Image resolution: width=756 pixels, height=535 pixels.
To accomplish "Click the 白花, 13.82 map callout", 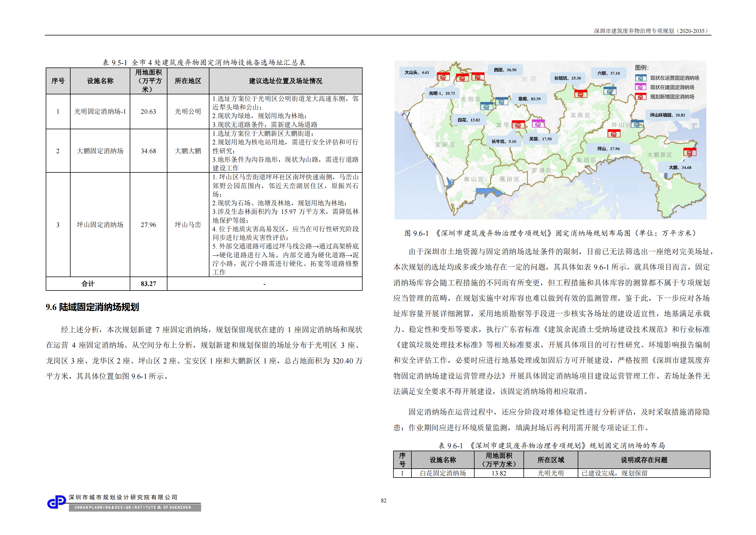I will point(469,120).
